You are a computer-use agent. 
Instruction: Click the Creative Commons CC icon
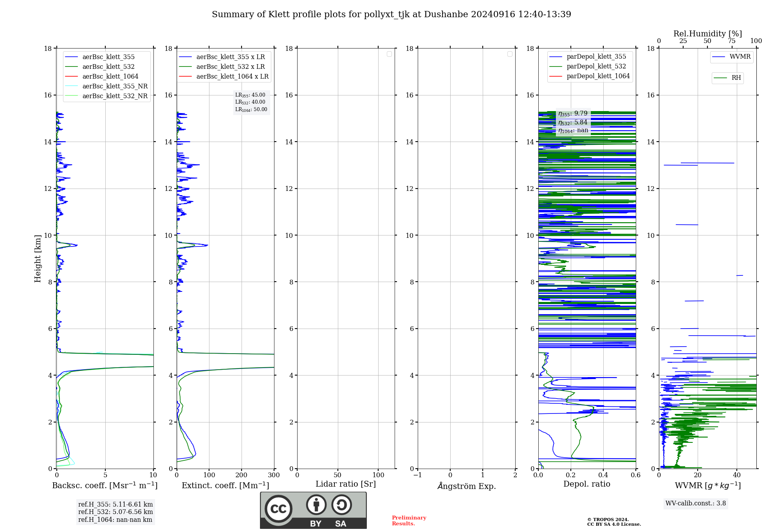(x=278, y=509)
